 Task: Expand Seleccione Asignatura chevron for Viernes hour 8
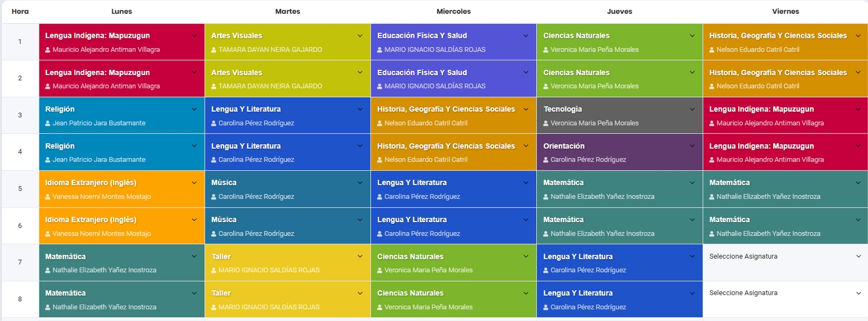(858, 293)
